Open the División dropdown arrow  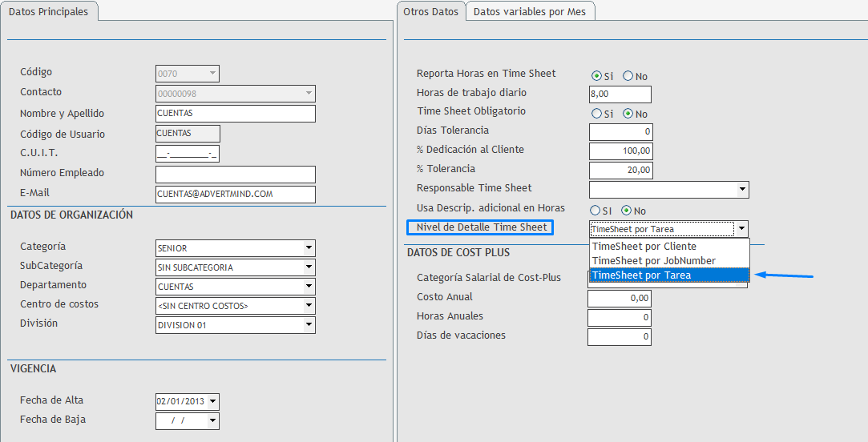309,325
